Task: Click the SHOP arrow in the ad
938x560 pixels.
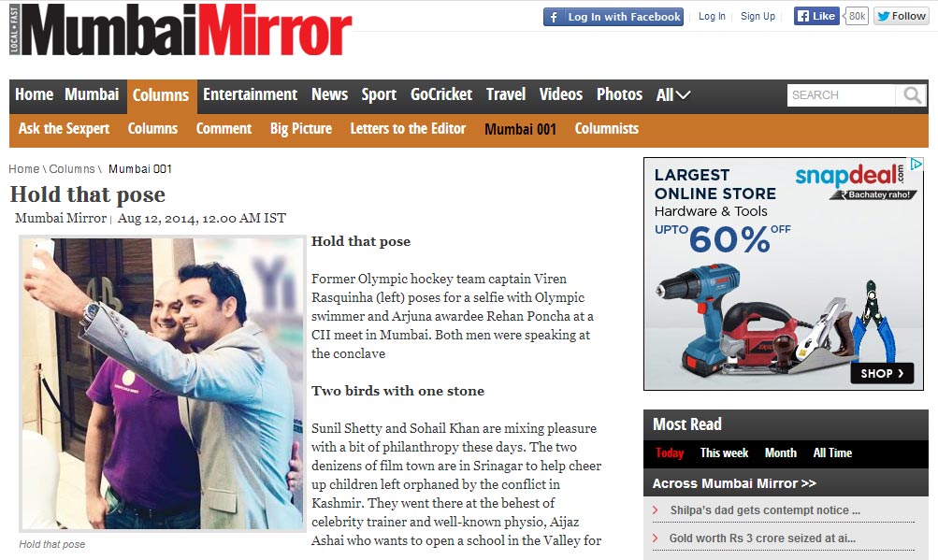Action: pyautogui.click(x=883, y=373)
